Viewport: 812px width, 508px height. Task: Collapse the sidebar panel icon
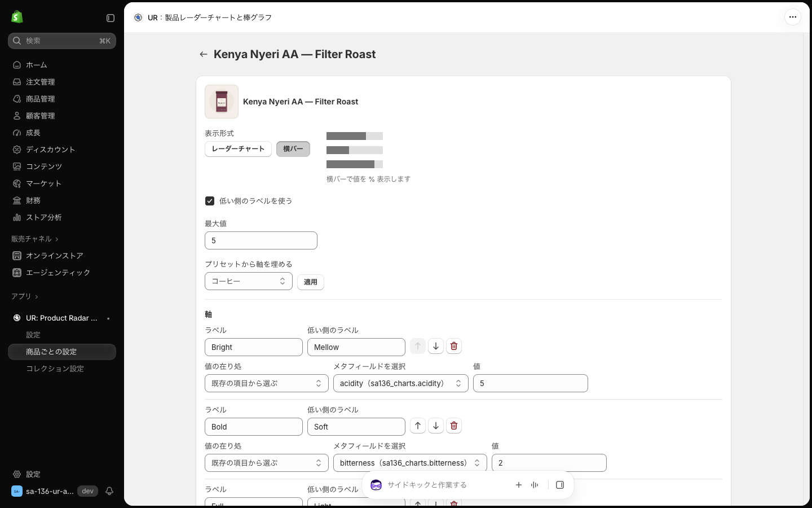[x=111, y=18]
